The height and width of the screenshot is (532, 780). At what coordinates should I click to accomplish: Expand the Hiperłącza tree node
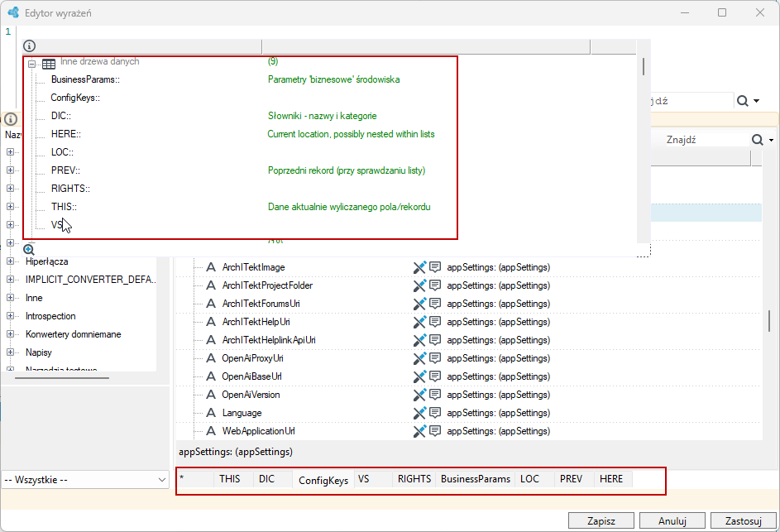10,261
